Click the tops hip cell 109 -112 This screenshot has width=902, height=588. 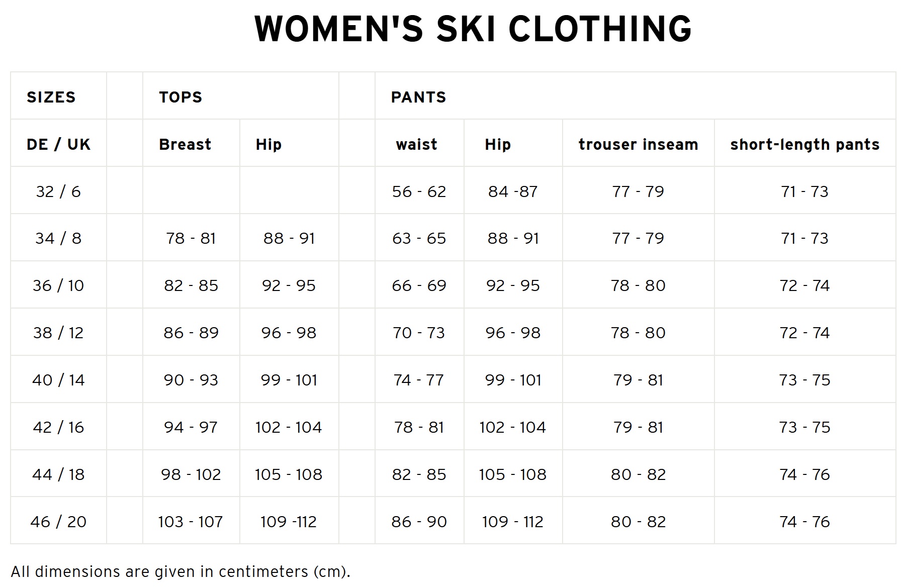pos(289,522)
